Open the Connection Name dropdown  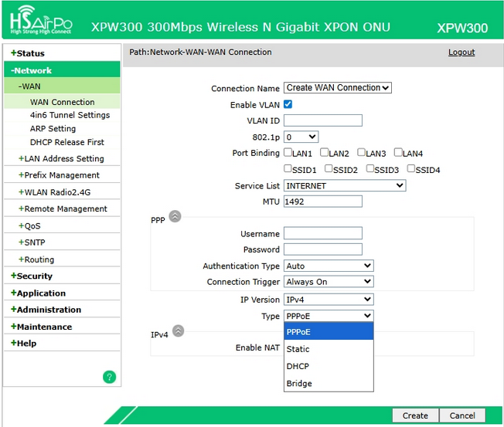(x=338, y=88)
